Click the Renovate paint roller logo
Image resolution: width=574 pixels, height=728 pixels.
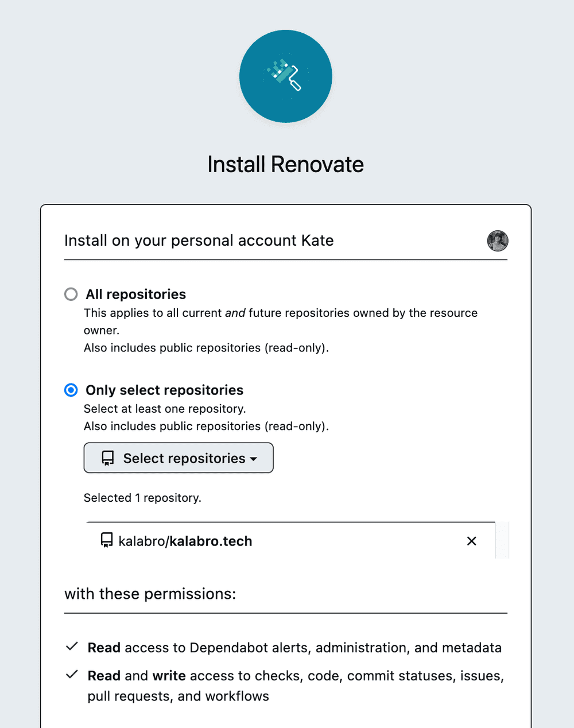pyautogui.click(x=285, y=76)
